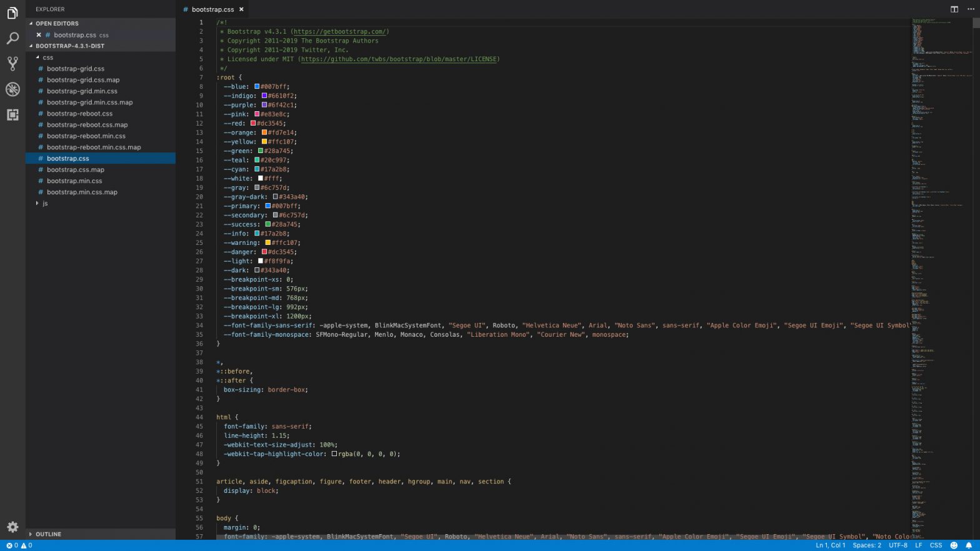Viewport: 980px width, 551px height.
Task: Open bootstrap-grid.min.css file
Action: tap(100, 91)
